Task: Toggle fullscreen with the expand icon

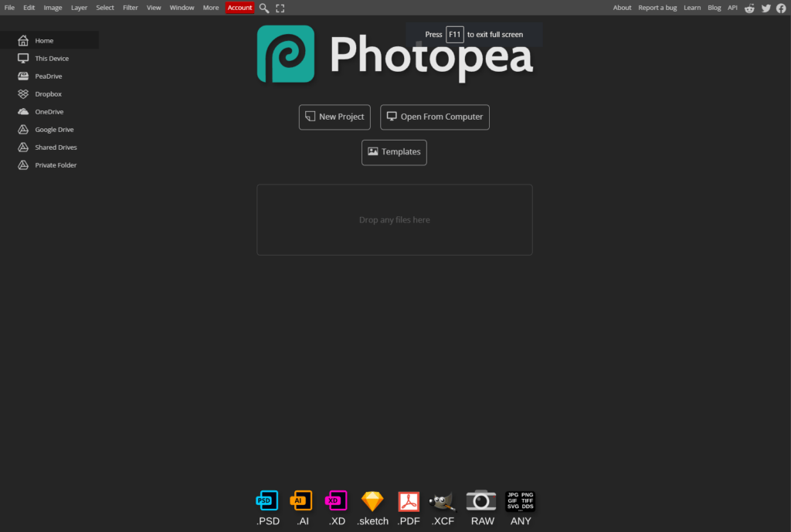Action: coord(280,8)
